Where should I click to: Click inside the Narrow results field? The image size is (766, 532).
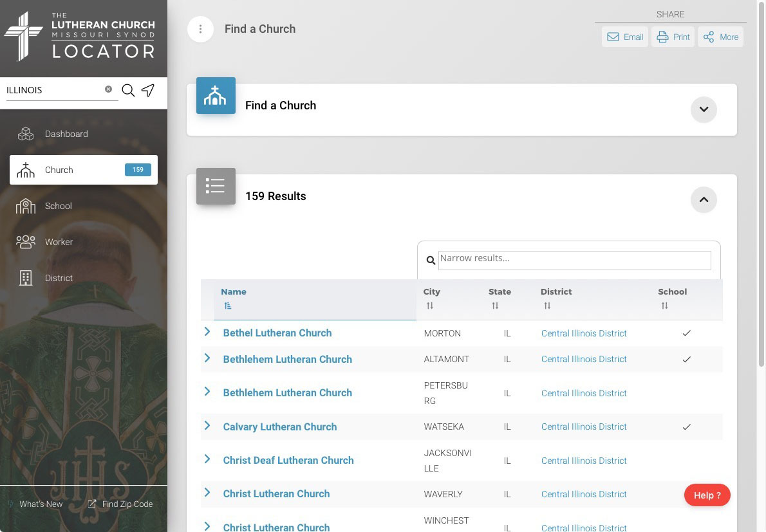[574, 260]
